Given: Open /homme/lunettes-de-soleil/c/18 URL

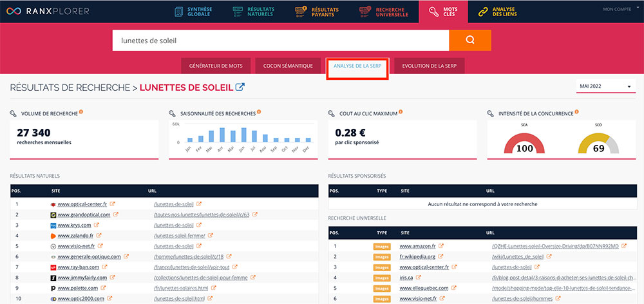Looking at the screenshot, I should coord(189,257).
